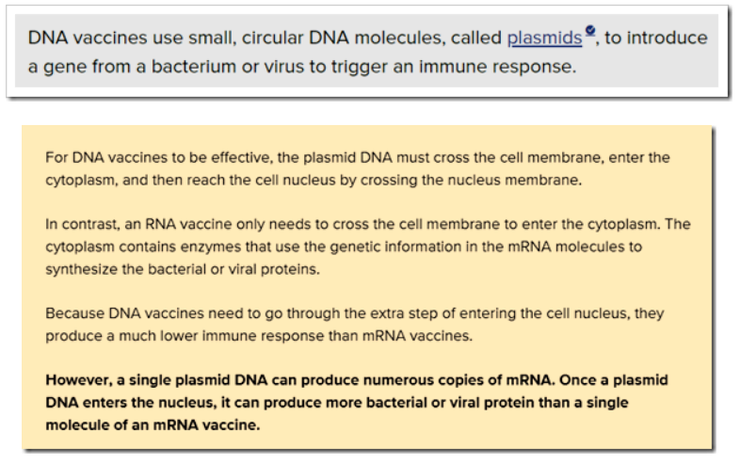740x462 pixels.
Task: Click the checkmark badge icon after plasmids
Action: pos(590,30)
